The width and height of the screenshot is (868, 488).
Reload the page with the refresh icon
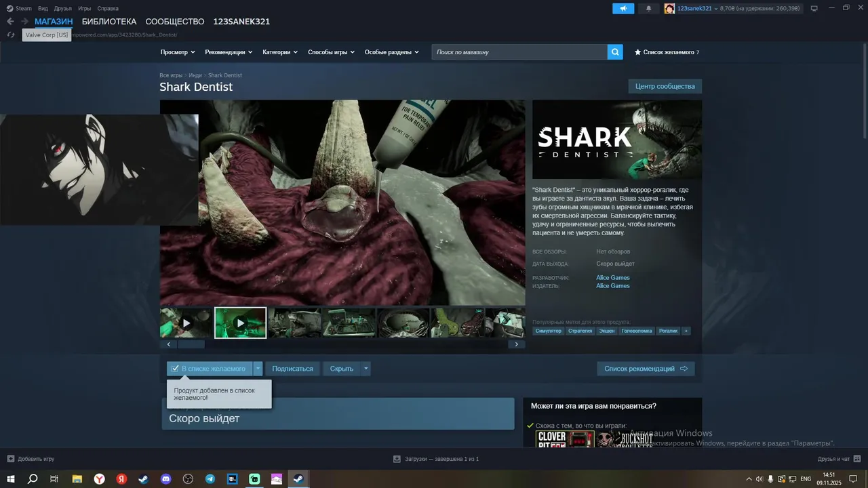pyautogui.click(x=10, y=35)
